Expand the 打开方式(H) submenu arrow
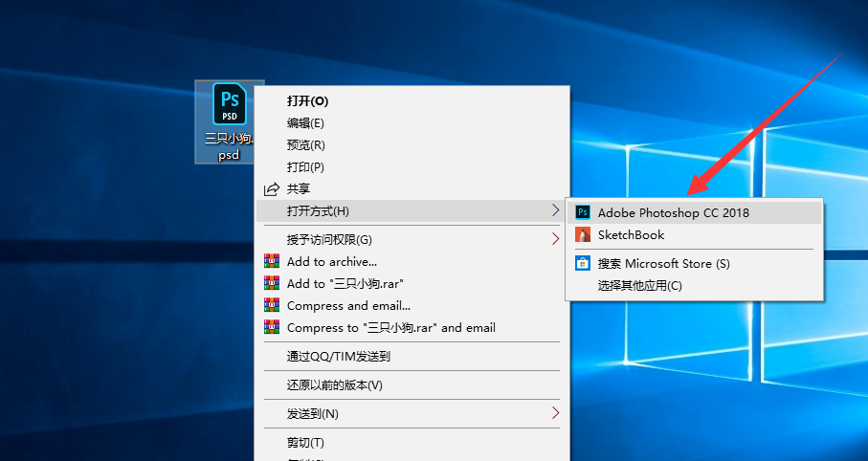Viewport: 868px width, 461px height. (555, 209)
